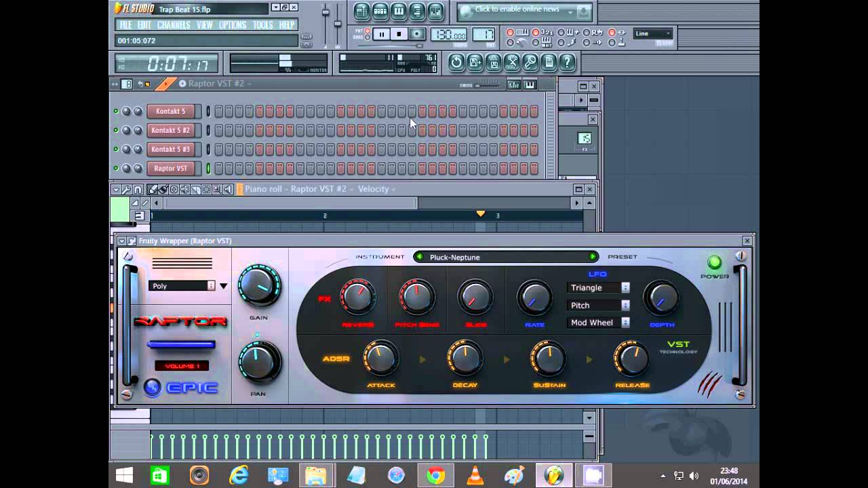Select the playback speaker tool in piano roll
This screenshot has height=488, width=868.
228,190
